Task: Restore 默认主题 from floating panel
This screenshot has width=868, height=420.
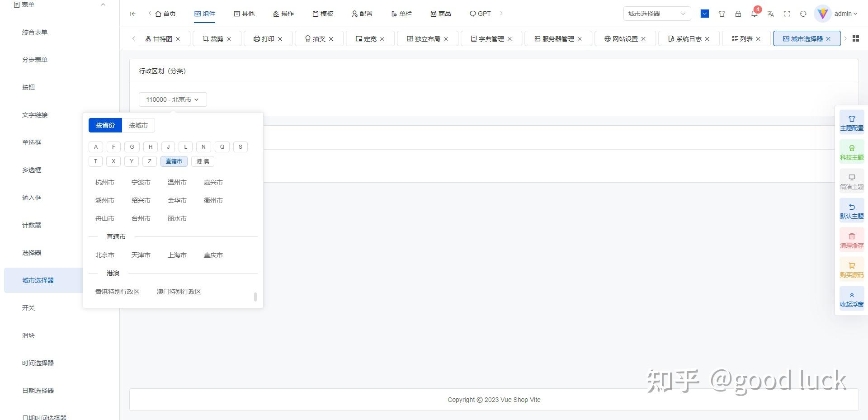Action: pos(852,211)
